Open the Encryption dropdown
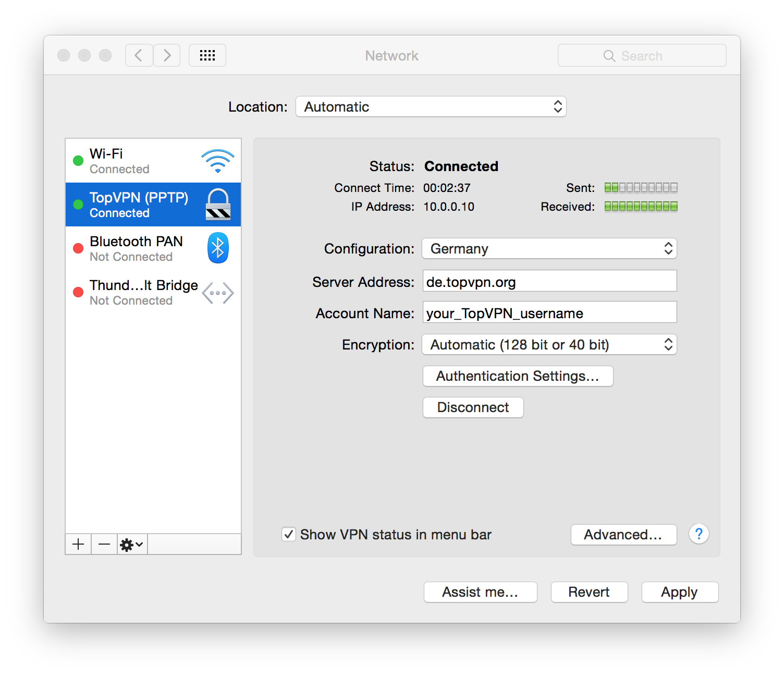Image resolution: width=784 pixels, height=675 pixels. (x=549, y=344)
